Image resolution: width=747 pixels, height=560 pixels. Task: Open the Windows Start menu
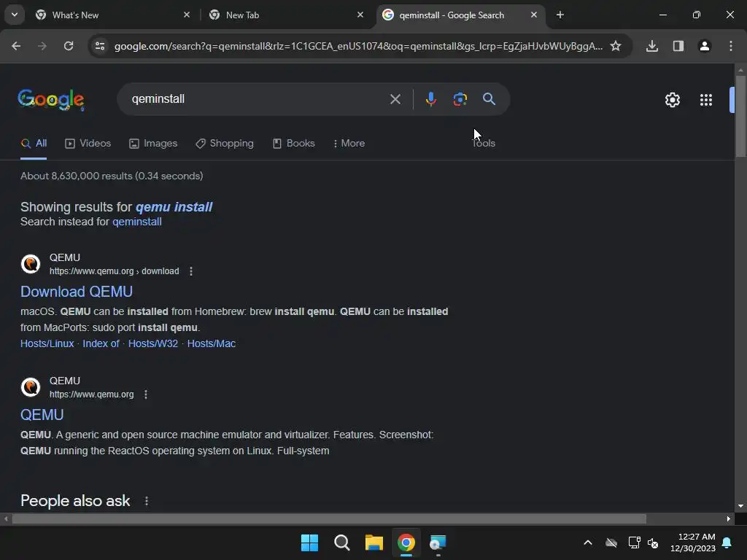pos(309,542)
